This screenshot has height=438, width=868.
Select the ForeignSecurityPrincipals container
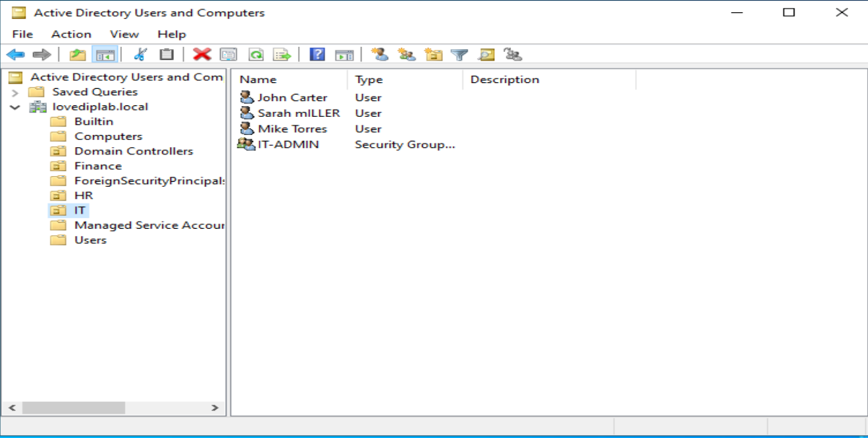click(x=149, y=180)
